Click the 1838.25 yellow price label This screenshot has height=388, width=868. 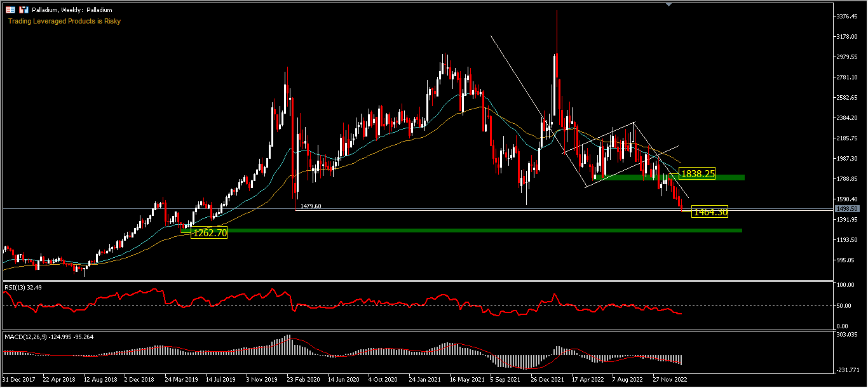(x=697, y=173)
